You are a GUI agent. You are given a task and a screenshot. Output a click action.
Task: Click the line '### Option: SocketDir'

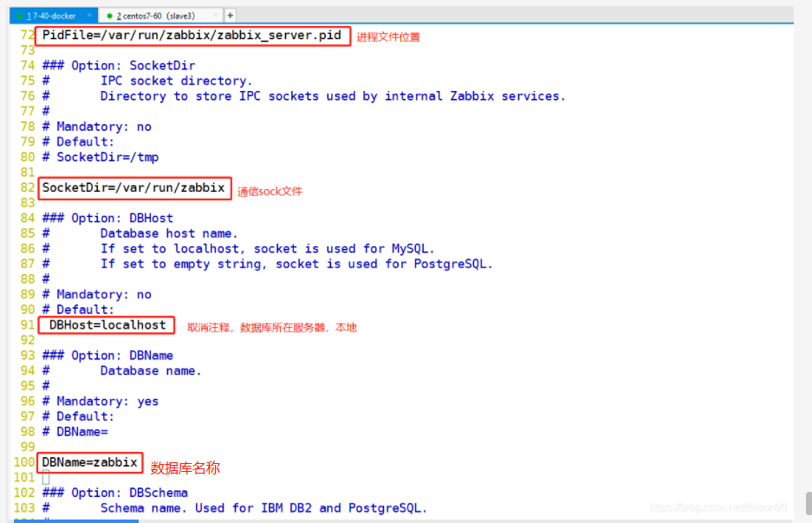pos(119,66)
